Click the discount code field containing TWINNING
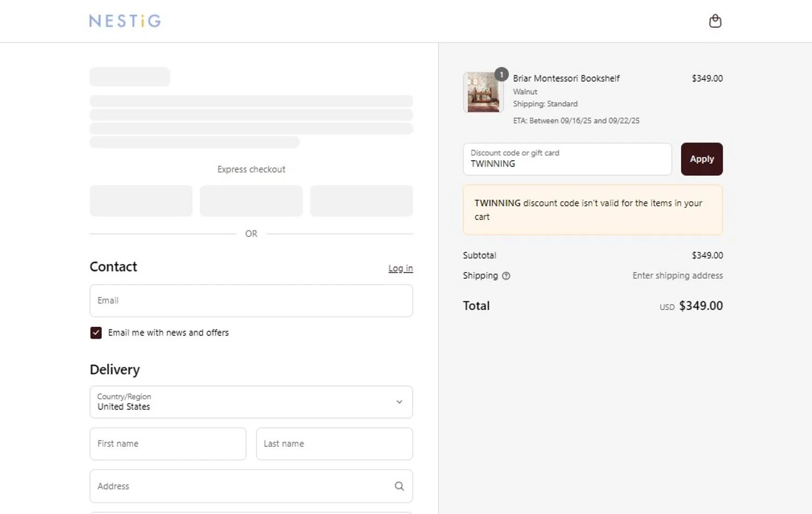This screenshot has height=514, width=812. [x=567, y=159]
